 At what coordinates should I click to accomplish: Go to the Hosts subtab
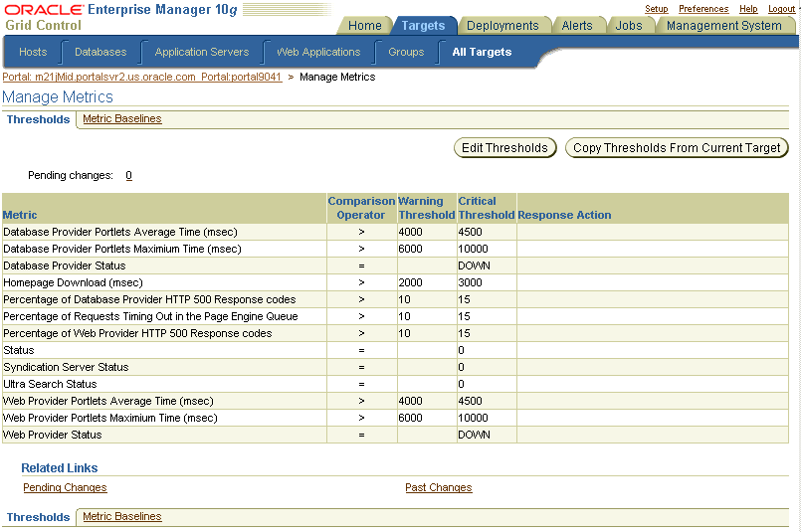coord(33,52)
